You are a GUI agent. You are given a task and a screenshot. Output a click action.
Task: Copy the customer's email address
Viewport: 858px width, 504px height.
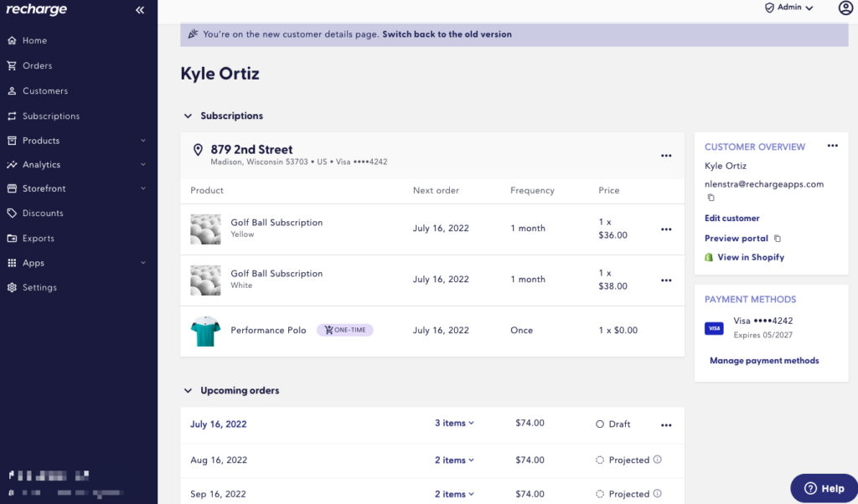(711, 198)
